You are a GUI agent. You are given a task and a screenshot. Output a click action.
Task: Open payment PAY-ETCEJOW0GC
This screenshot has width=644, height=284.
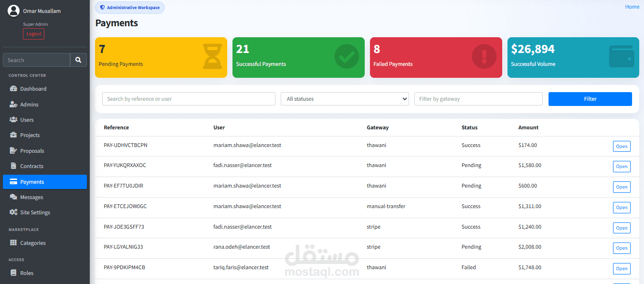[x=622, y=208]
